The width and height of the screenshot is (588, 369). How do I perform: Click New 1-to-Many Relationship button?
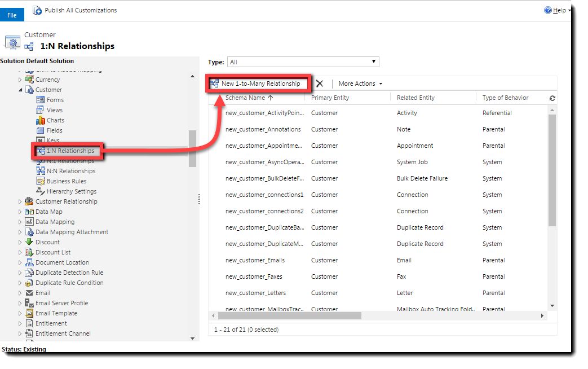click(258, 84)
